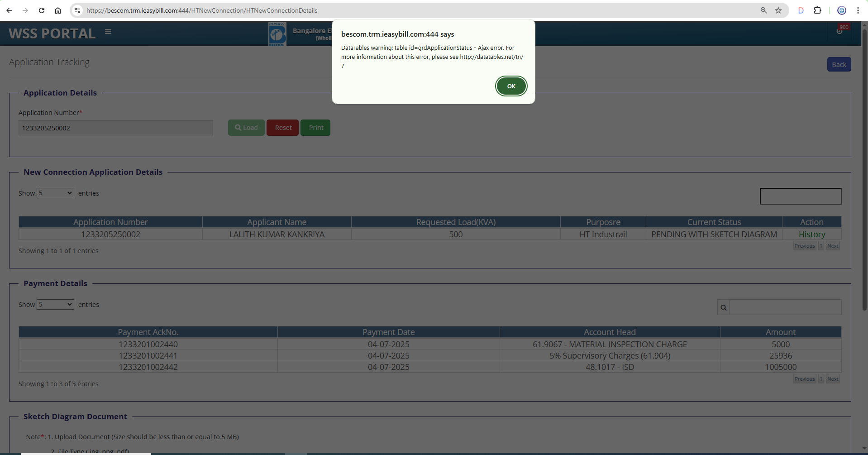The image size is (868, 455).
Task: Select amount 1005000 cell
Action: (x=781, y=367)
